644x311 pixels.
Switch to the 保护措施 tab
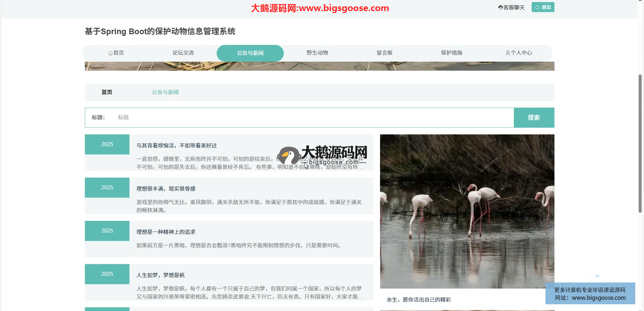point(451,53)
